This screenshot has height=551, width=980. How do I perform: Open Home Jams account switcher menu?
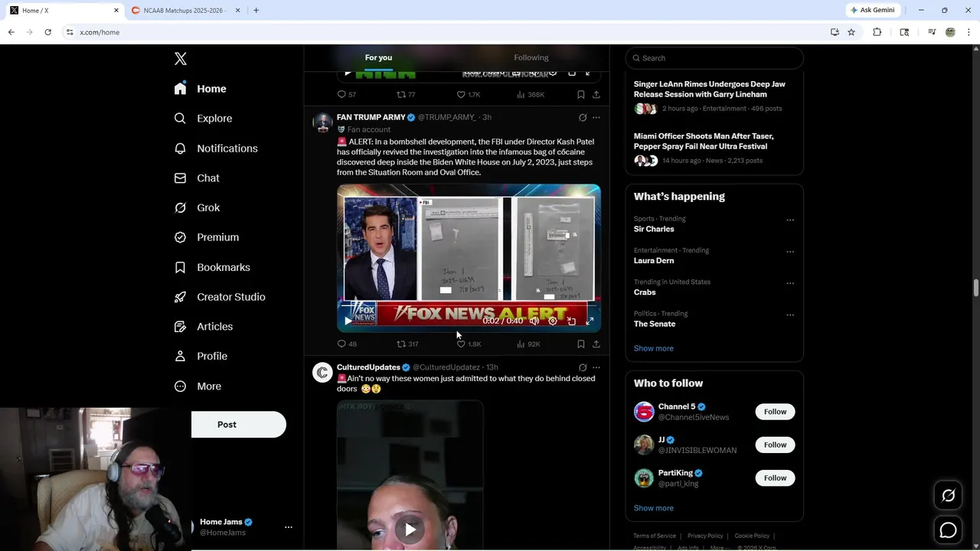click(289, 527)
